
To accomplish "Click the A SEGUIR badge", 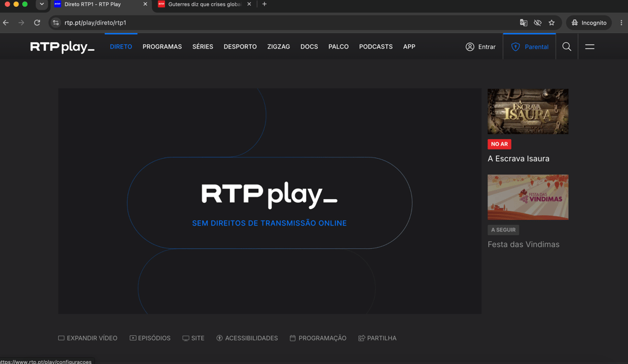I will [x=503, y=230].
